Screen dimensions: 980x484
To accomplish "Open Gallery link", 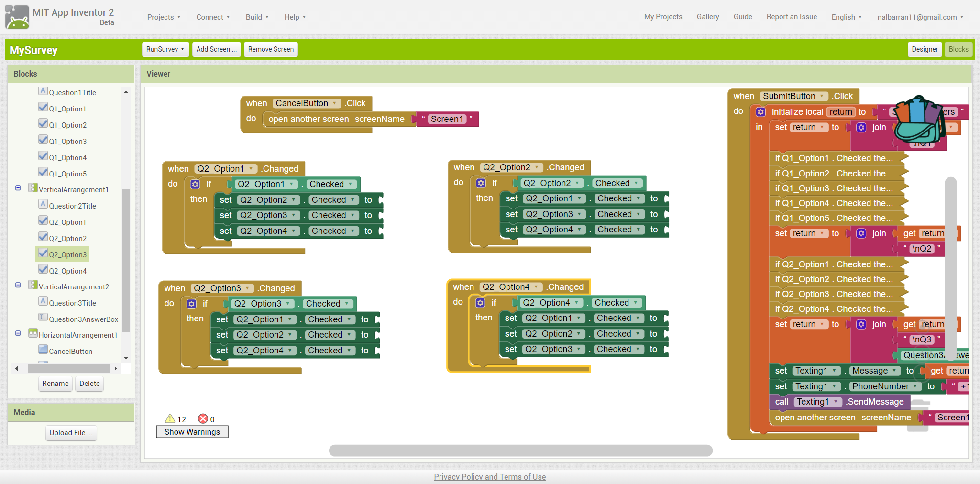I will point(708,17).
